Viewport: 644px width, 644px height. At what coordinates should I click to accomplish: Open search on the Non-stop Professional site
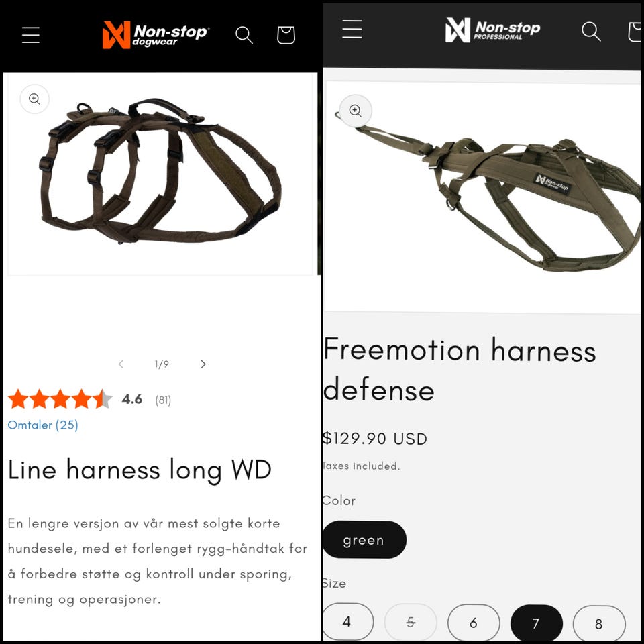tap(591, 32)
